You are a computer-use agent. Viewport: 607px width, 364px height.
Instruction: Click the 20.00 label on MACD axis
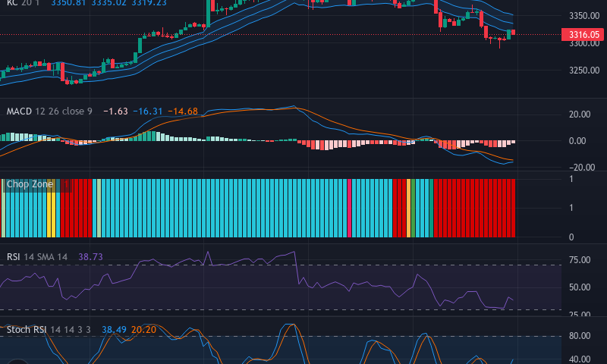click(x=580, y=115)
